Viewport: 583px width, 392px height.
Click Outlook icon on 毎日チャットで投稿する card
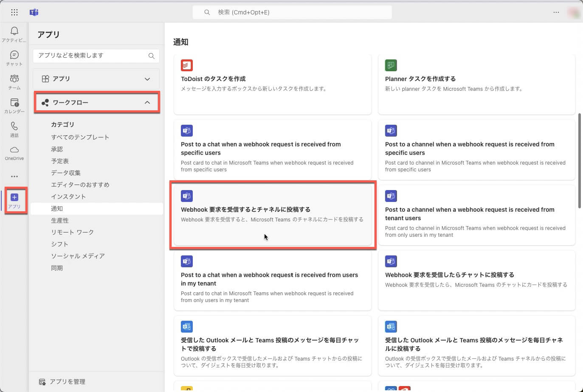click(187, 327)
